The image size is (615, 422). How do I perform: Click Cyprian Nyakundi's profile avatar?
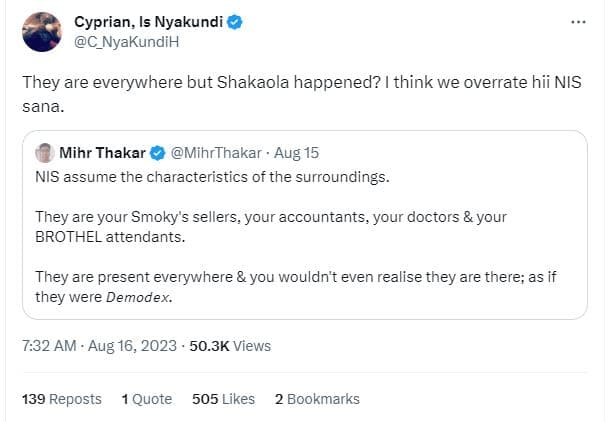pos(42,32)
